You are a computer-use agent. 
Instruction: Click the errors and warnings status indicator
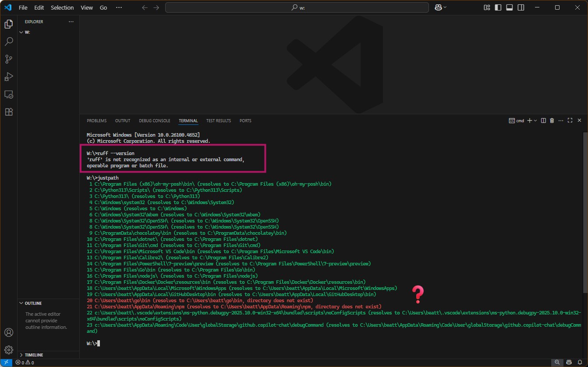coord(25,363)
